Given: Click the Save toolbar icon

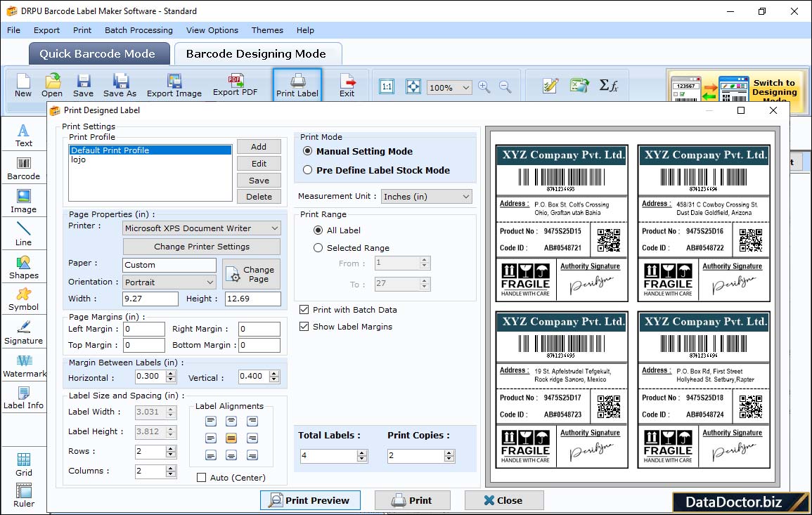Looking at the screenshot, I should click(x=83, y=86).
